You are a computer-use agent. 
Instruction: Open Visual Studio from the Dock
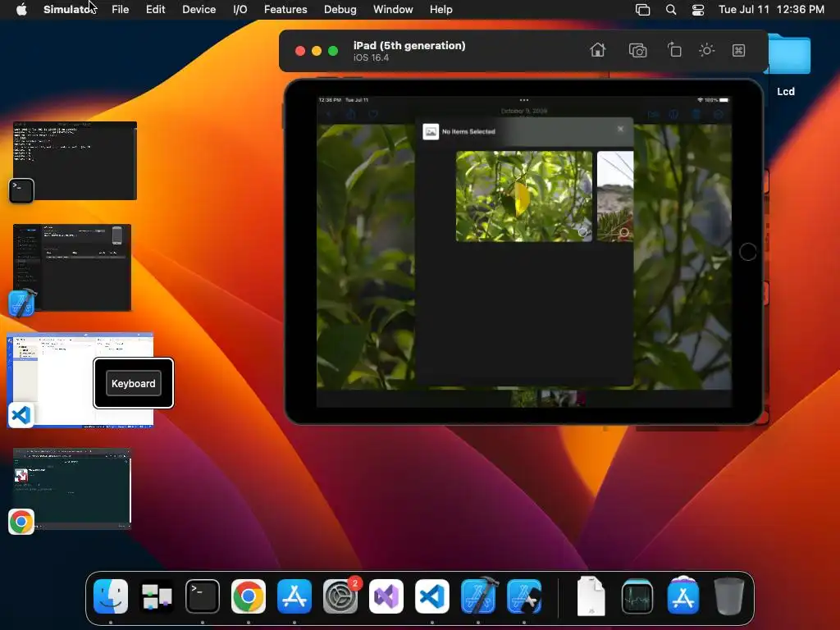point(386,596)
